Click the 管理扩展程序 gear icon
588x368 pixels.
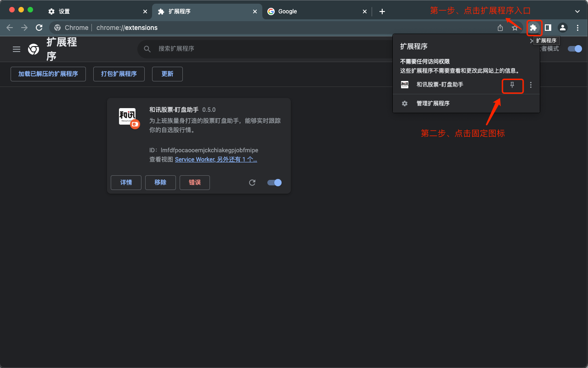pos(404,103)
